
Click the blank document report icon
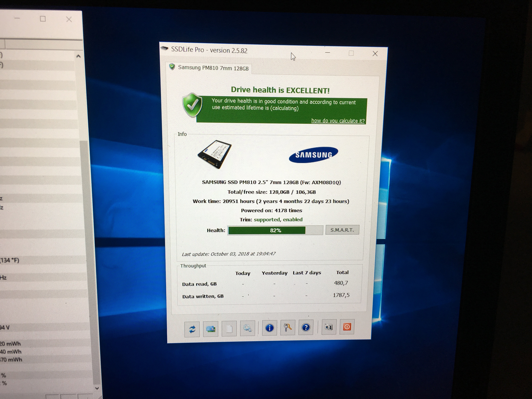point(229,329)
